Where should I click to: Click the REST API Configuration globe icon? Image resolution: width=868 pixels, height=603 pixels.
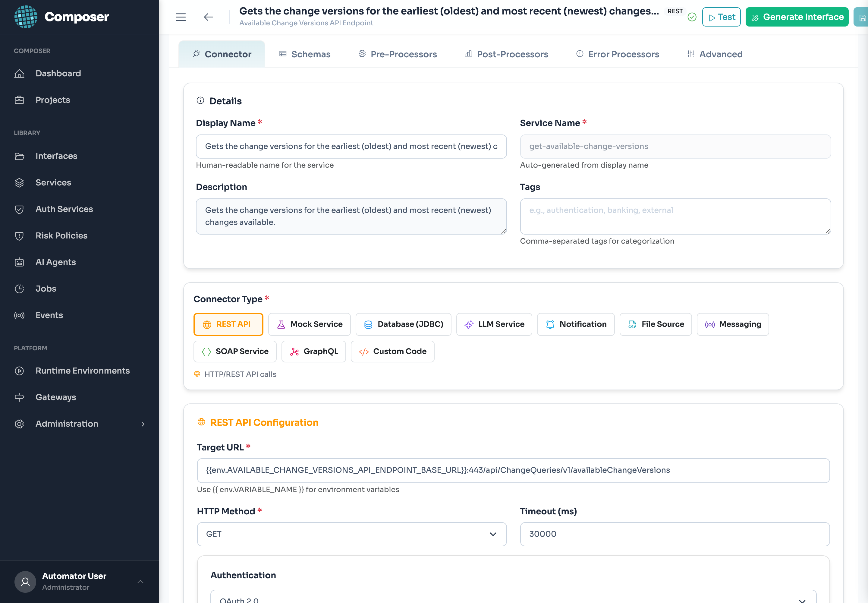201,421
